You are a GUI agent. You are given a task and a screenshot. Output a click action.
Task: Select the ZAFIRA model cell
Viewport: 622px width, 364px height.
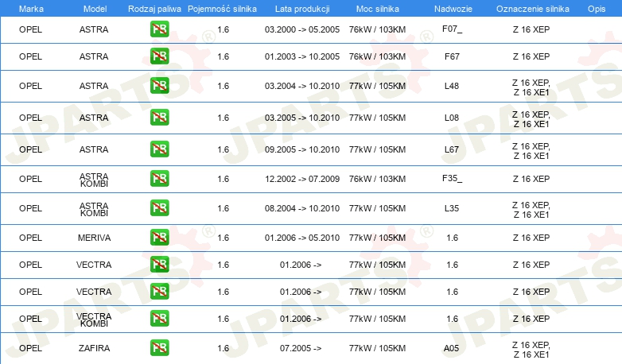point(94,348)
